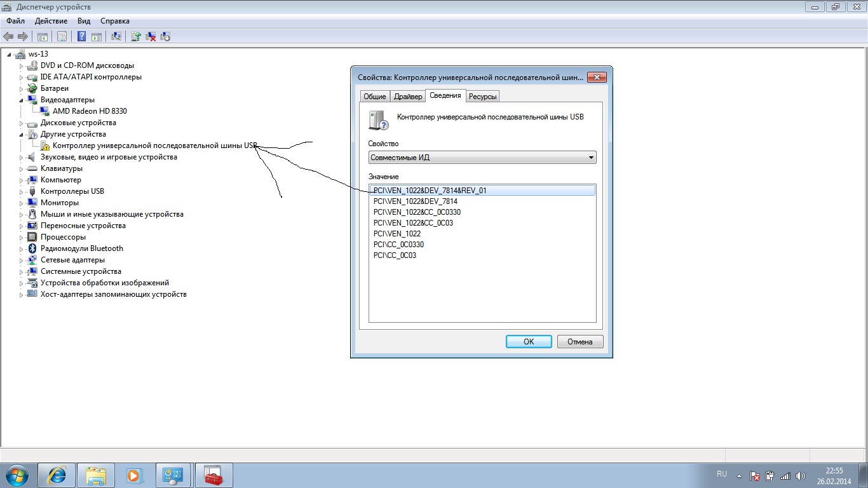
Task: Expand the Процессоры tree node
Action: tap(21, 237)
